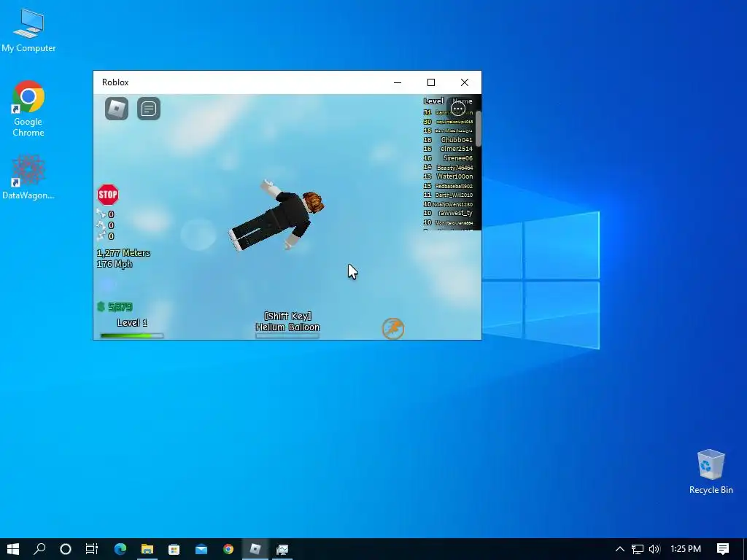Screen dimensions: 747x560
Task: Close the Roblox window
Action: 465,82
